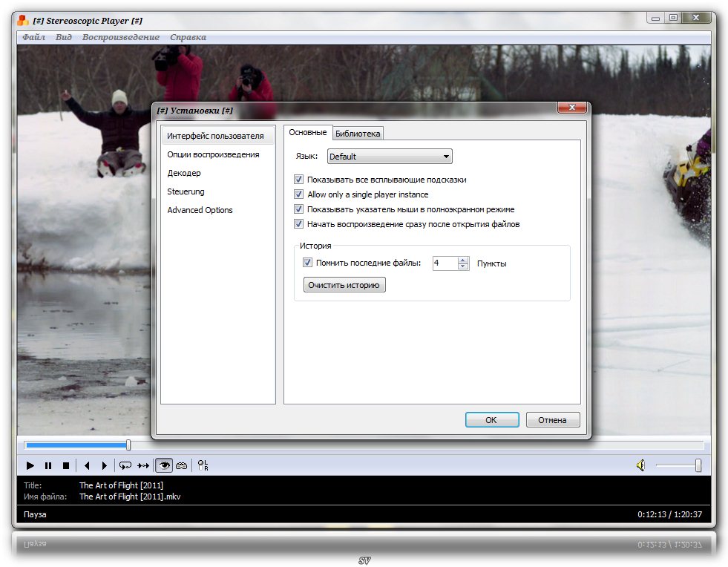The height and width of the screenshot is (567, 728).
Task: Select 'Декодер' in the settings list
Action: coord(184,173)
